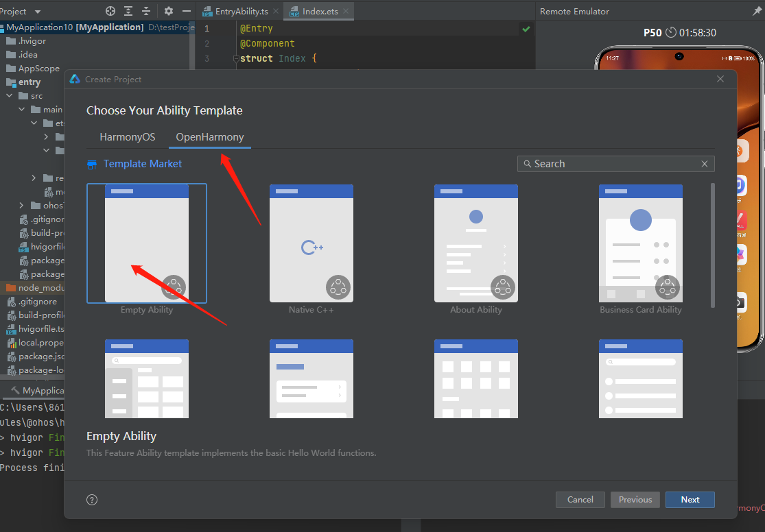Click the Collapse All icon in Project toolbar
Image resolution: width=765 pixels, height=532 pixels.
[x=146, y=11]
